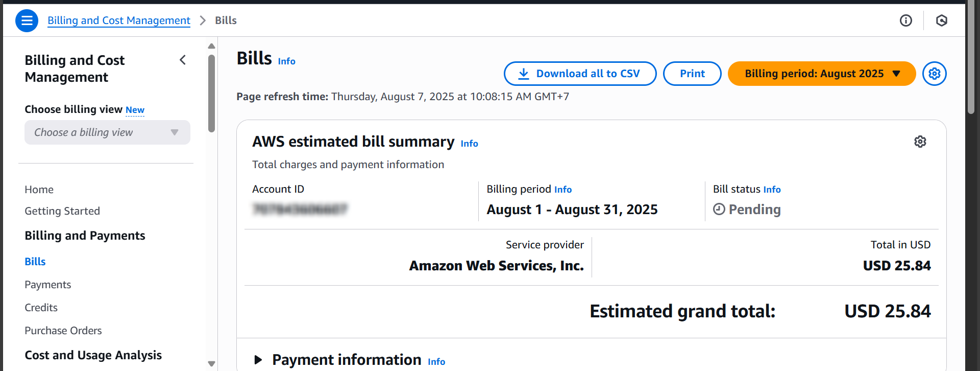Viewport: 980px width, 371px height.
Task: Click the info circle icon in top toolbar
Action: point(906,20)
